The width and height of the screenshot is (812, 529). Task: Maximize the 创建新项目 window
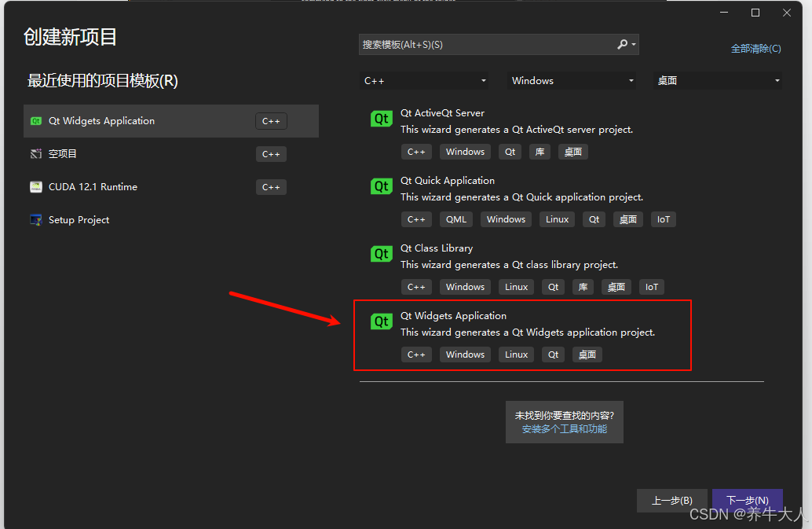755,13
